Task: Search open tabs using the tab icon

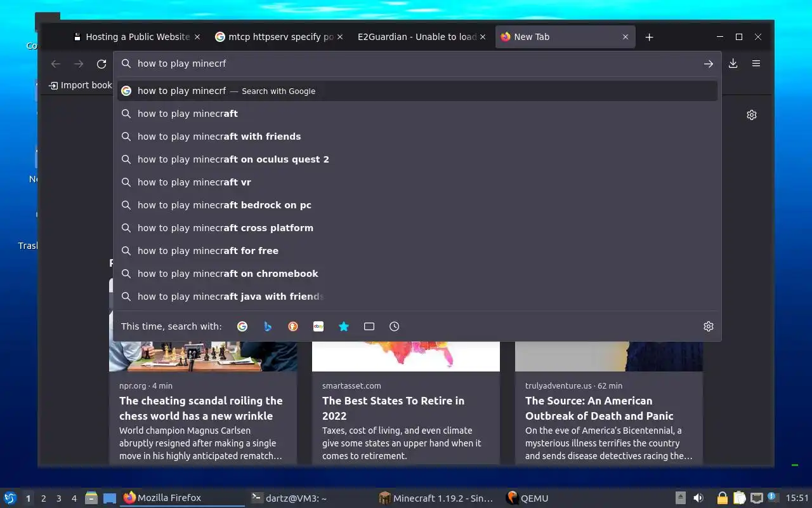Action: click(x=369, y=326)
